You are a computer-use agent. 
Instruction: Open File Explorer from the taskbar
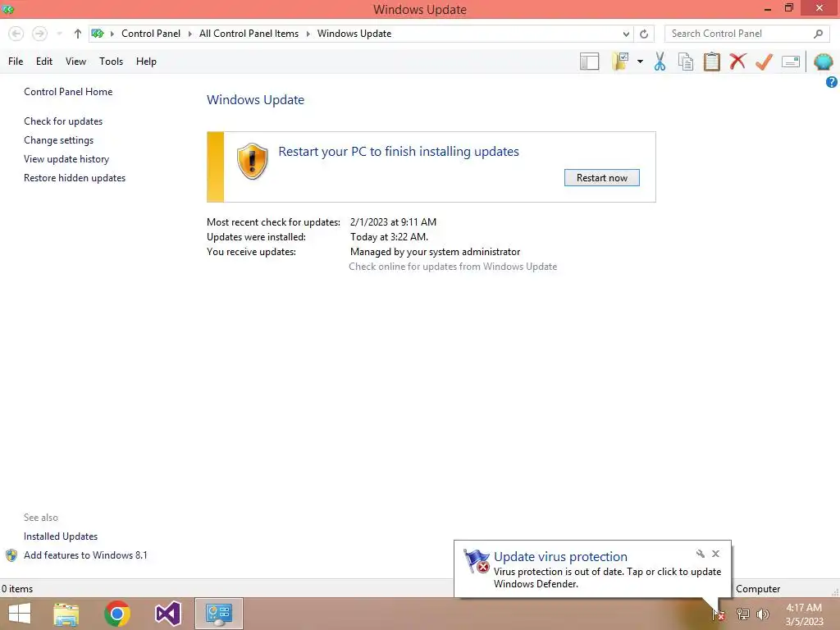point(66,614)
